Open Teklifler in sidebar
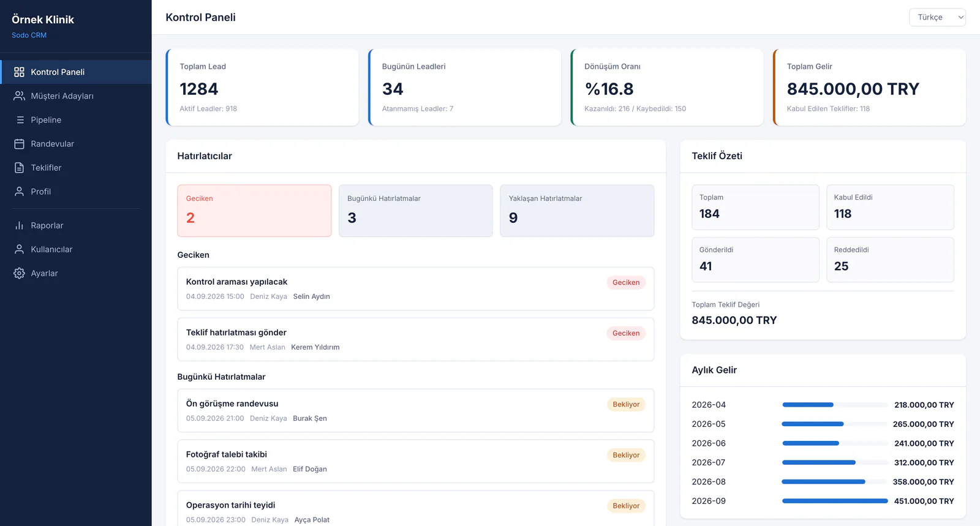Viewport: 980px width, 526px height. coord(76,168)
